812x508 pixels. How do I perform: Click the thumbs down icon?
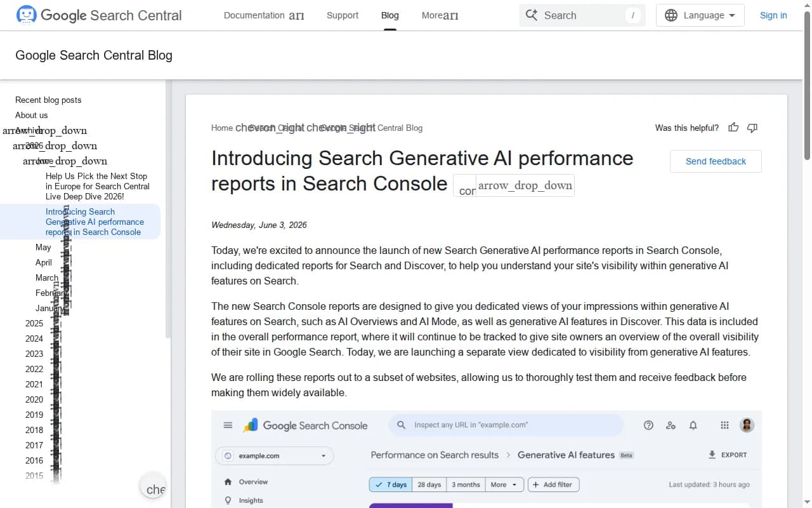click(x=752, y=128)
